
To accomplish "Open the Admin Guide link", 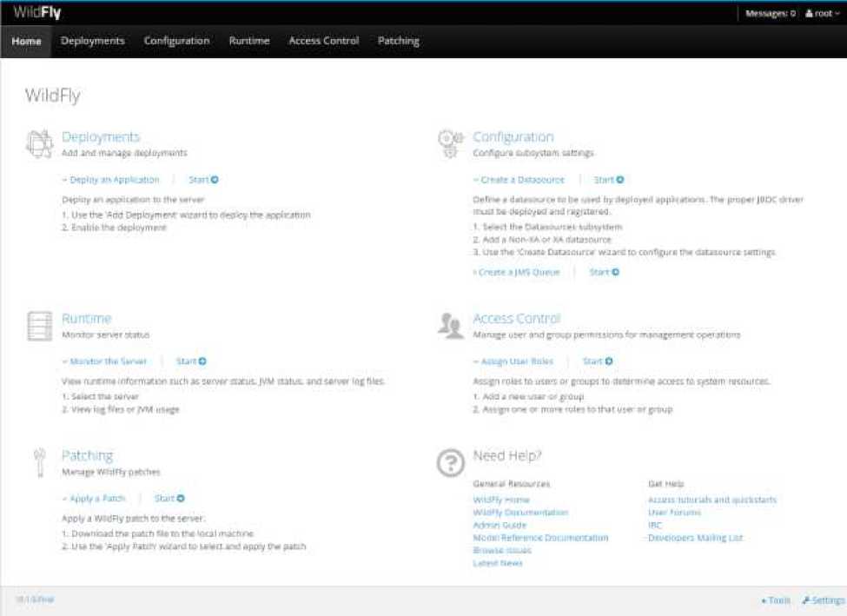I will [500, 525].
